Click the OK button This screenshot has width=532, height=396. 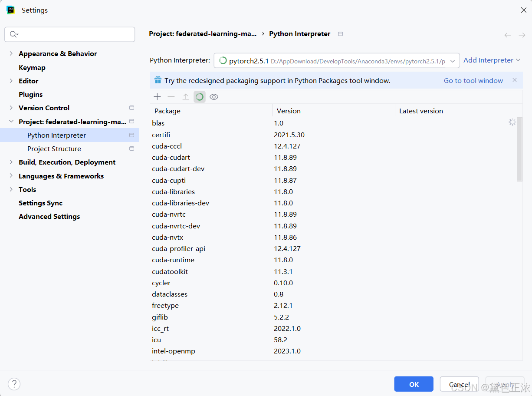pos(414,384)
